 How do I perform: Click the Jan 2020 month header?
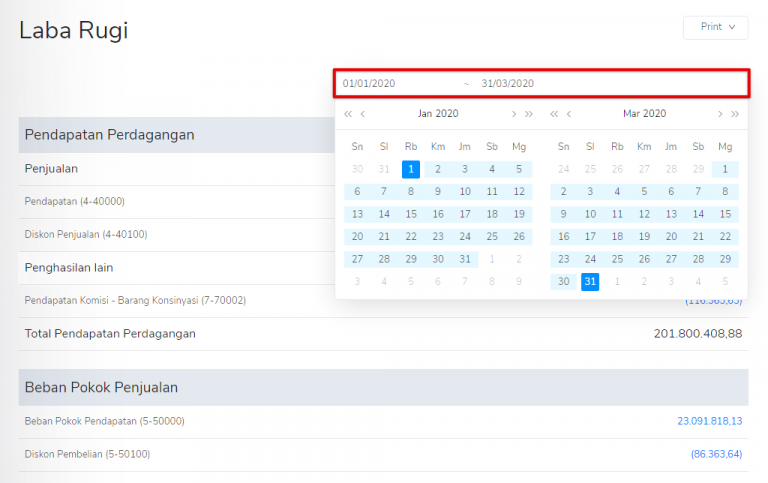(x=438, y=114)
